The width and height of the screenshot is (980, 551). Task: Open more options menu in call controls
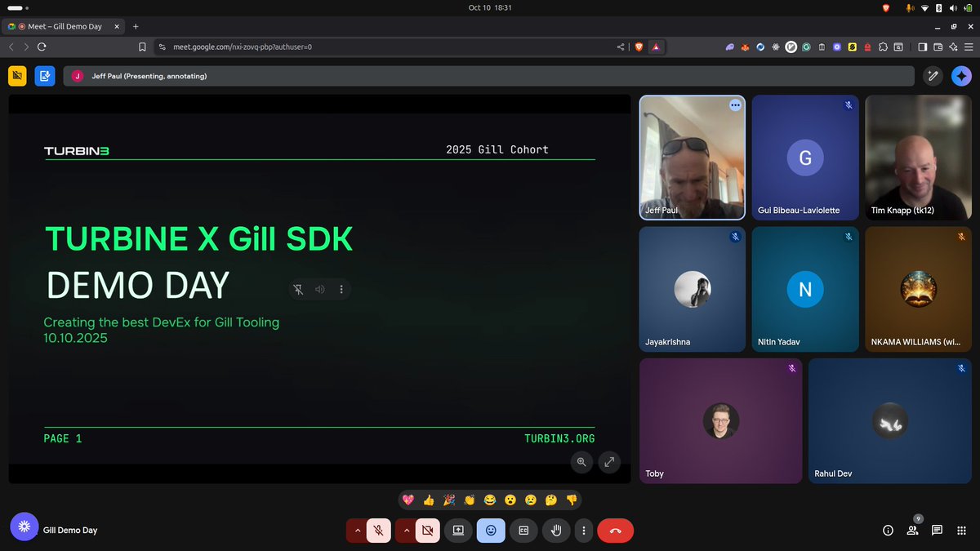pyautogui.click(x=583, y=531)
